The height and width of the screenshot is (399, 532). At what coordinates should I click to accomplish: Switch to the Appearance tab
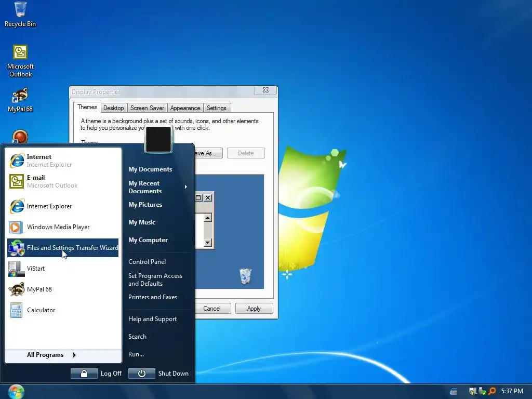(x=185, y=108)
